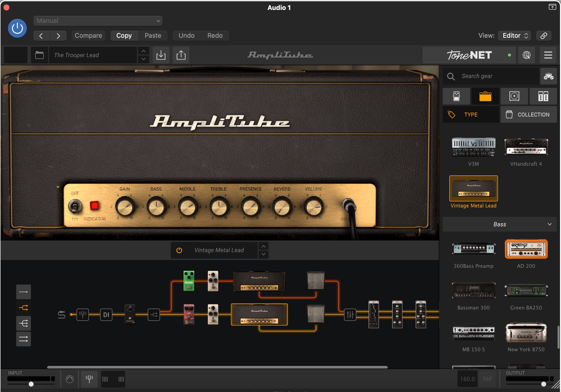Click the export share icon
This screenshot has width=561, height=392.
tap(181, 55)
